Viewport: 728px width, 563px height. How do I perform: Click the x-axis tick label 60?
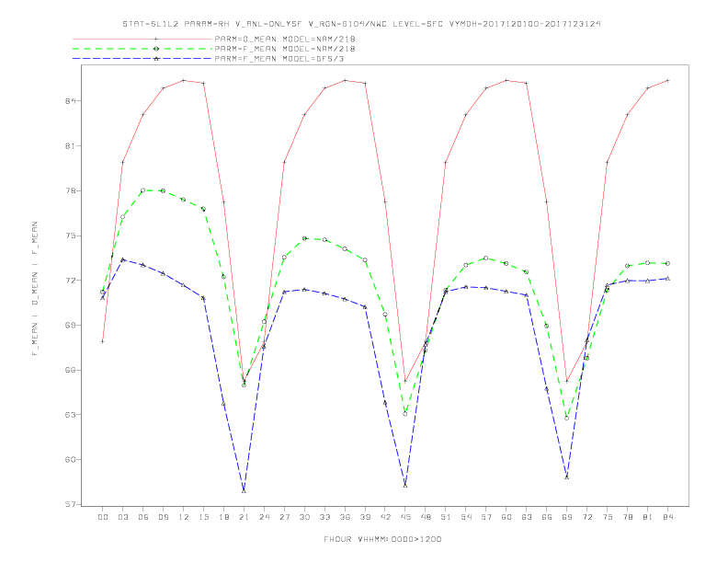[506, 517]
